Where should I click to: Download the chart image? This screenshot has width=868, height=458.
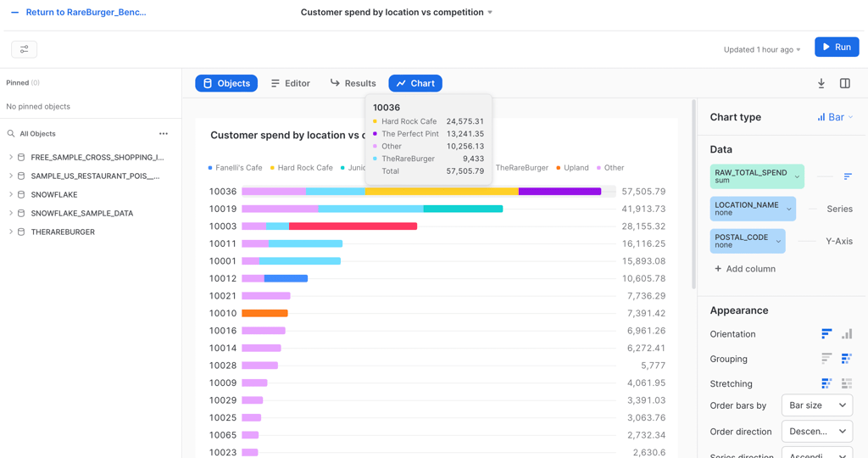click(x=821, y=83)
